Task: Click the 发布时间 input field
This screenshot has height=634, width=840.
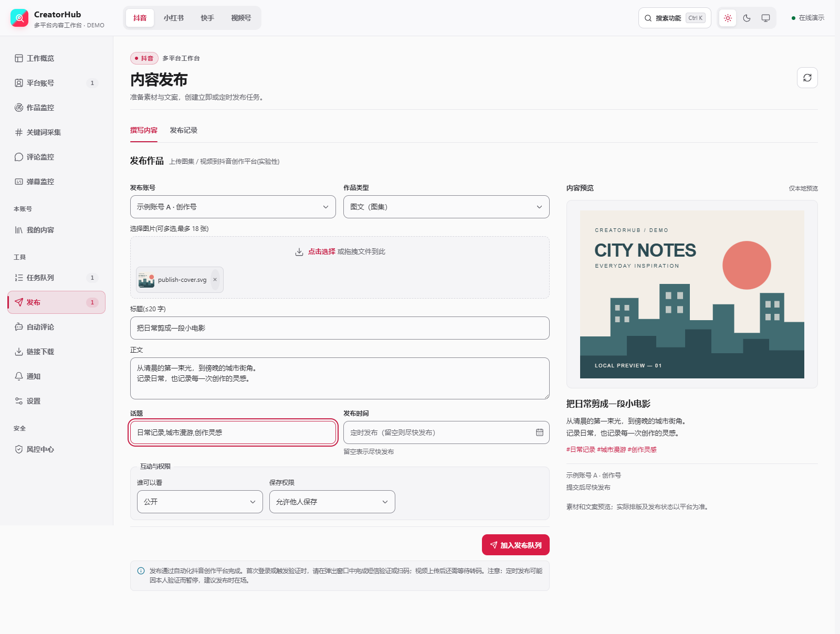Action: (x=446, y=432)
